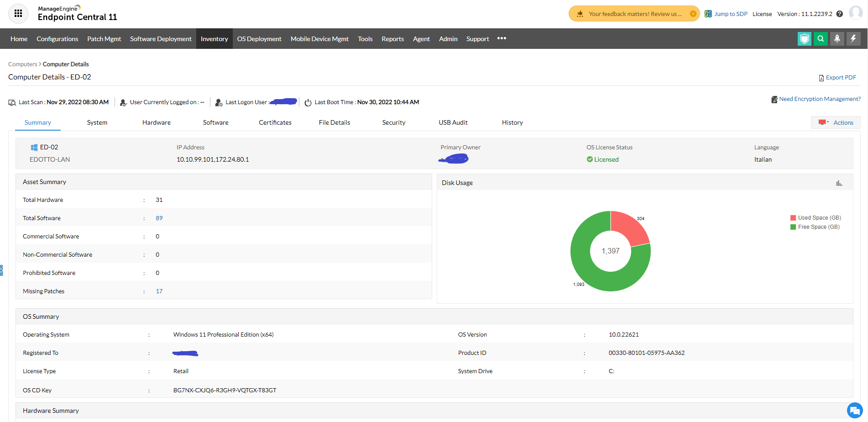868x422 pixels.
Task: Toggle Free Space (GB) legend entry
Action: pos(818,227)
